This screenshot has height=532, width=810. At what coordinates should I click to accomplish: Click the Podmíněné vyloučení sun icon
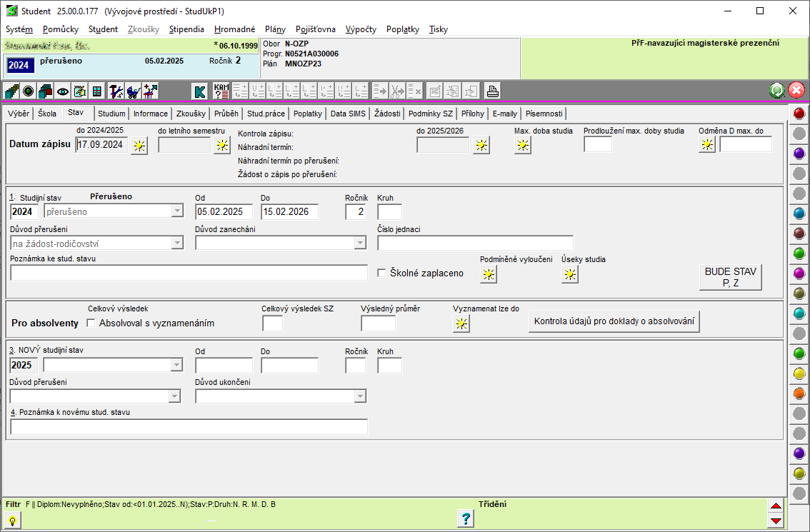pos(489,274)
